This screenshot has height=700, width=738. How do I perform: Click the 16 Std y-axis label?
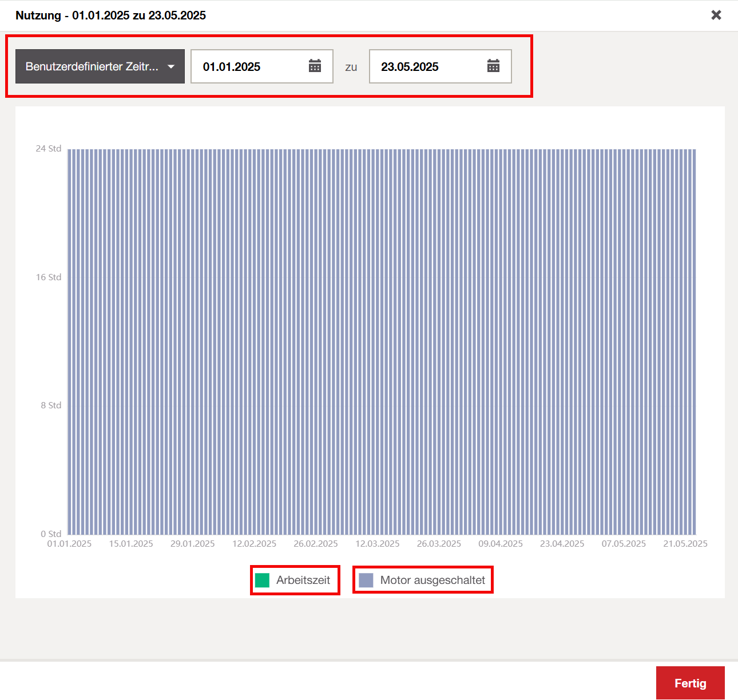pos(49,277)
